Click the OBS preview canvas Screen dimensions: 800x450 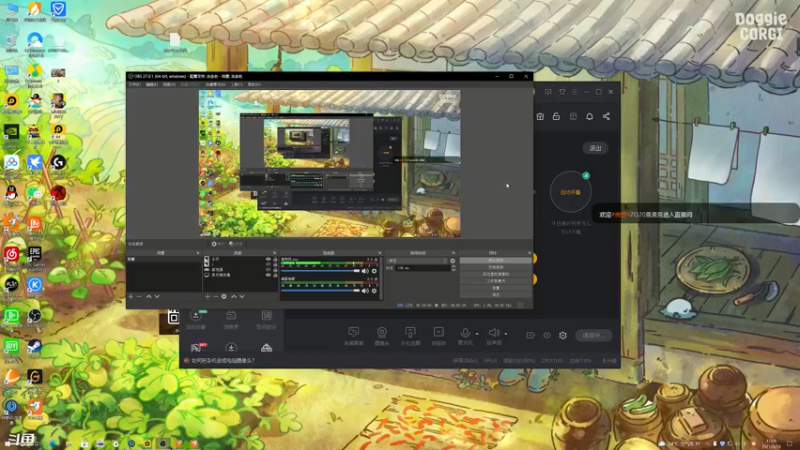tap(330, 163)
